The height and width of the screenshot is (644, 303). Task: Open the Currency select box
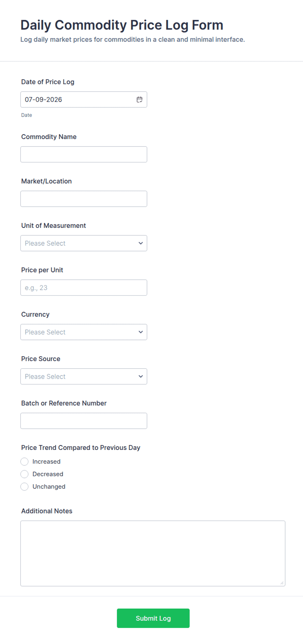84,332
